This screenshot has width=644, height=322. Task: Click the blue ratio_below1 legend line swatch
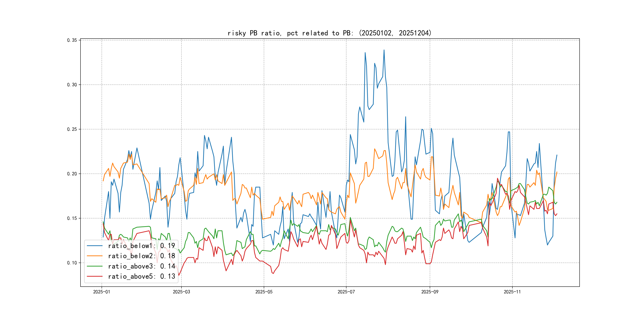click(94, 246)
